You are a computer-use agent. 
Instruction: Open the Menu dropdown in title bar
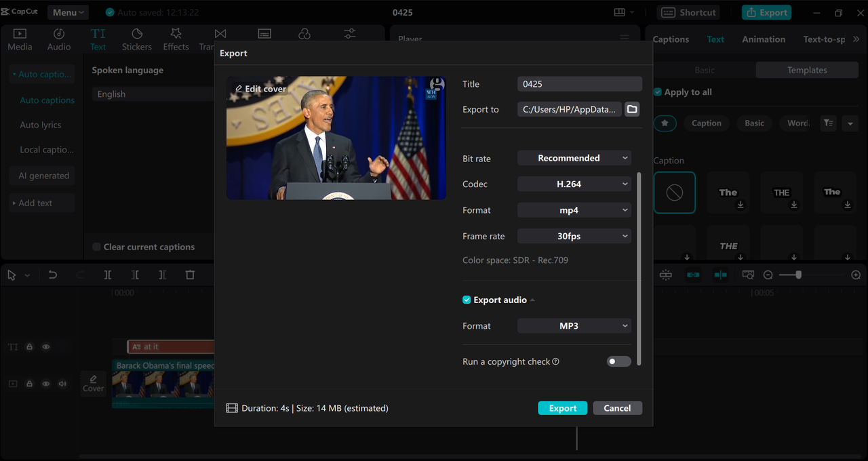pyautogui.click(x=68, y=12)
